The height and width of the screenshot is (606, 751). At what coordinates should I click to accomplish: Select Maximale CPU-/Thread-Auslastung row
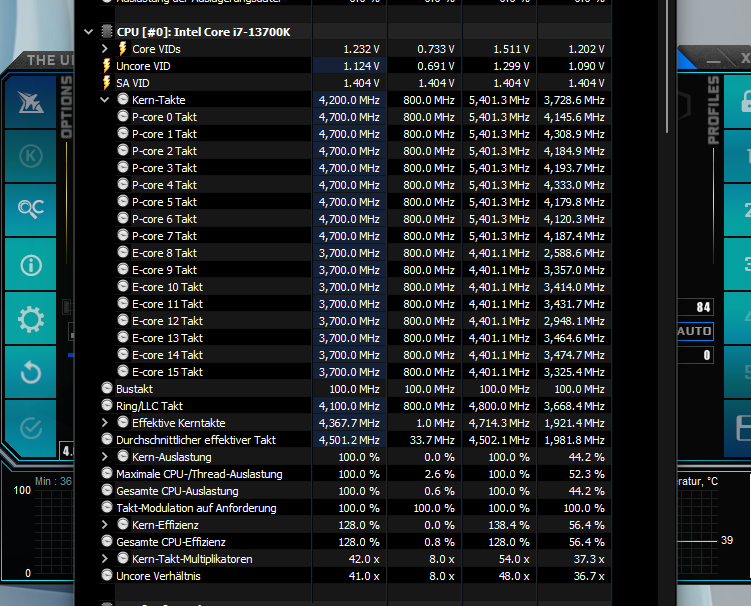point(355,474)
